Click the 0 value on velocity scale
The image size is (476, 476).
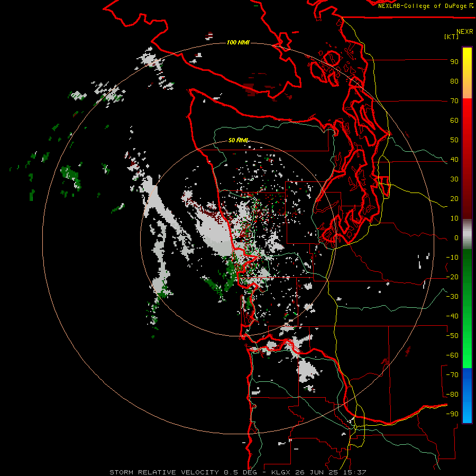point(456,238)
